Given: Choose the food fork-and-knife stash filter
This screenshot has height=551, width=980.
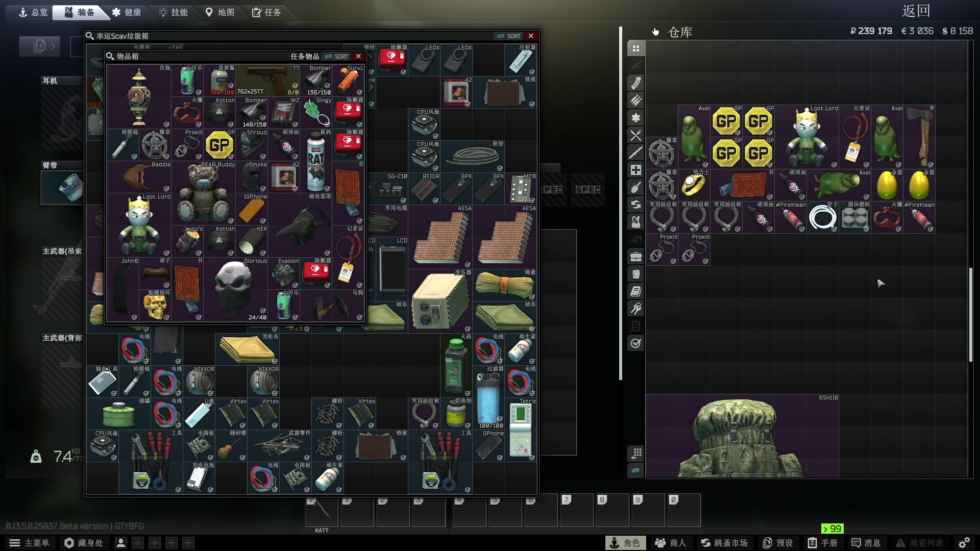Looking at the screenshot, I should coord(635,135).
